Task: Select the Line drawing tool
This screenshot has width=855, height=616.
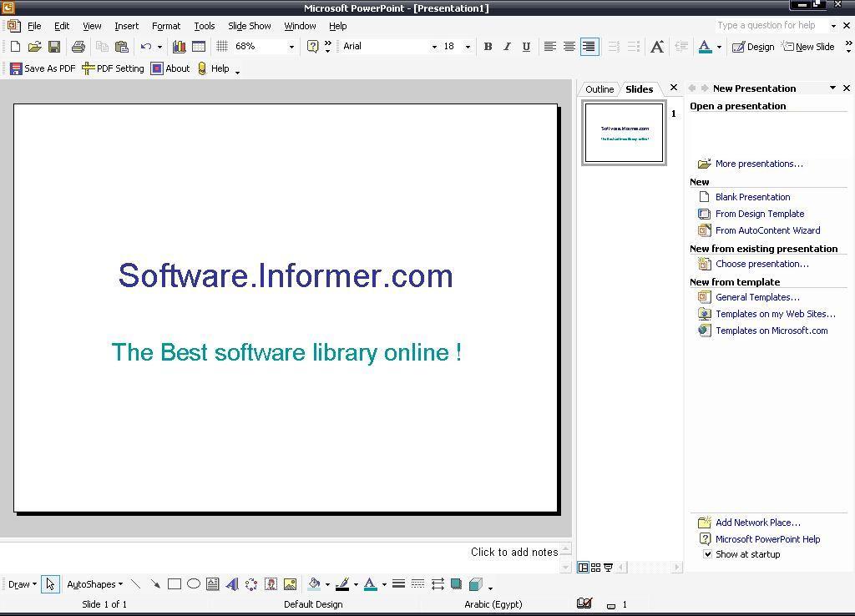Action: click(136, 584)
